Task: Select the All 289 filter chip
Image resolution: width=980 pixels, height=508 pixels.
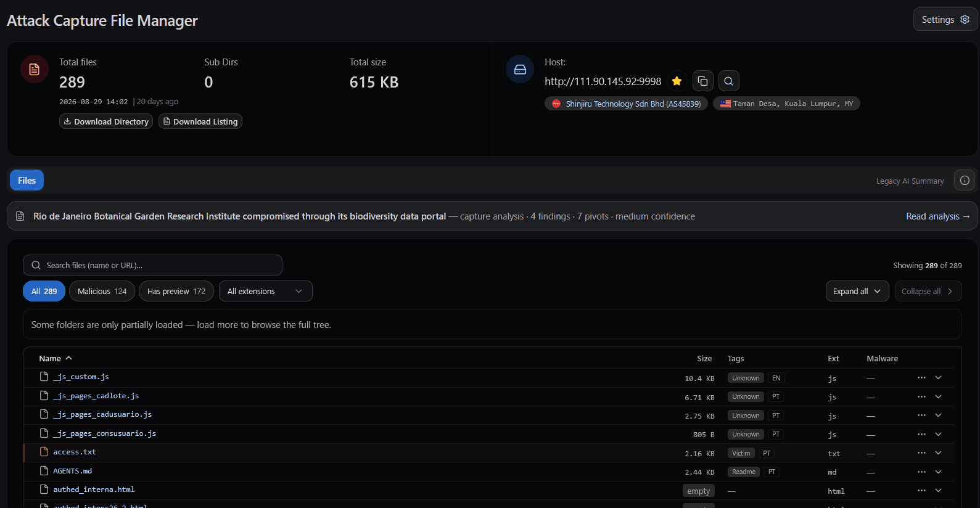Action: pyautogui.click(x=44, y=291)
